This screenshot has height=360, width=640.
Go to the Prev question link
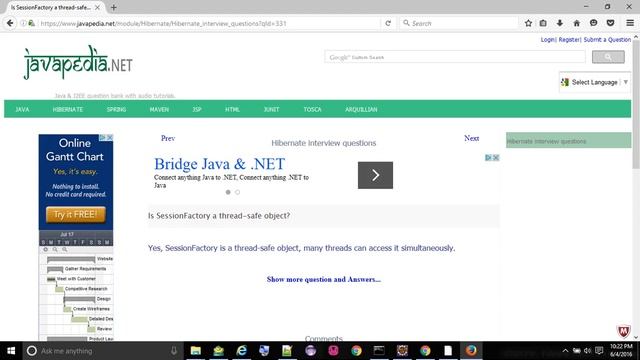click(x=168, y=138)
